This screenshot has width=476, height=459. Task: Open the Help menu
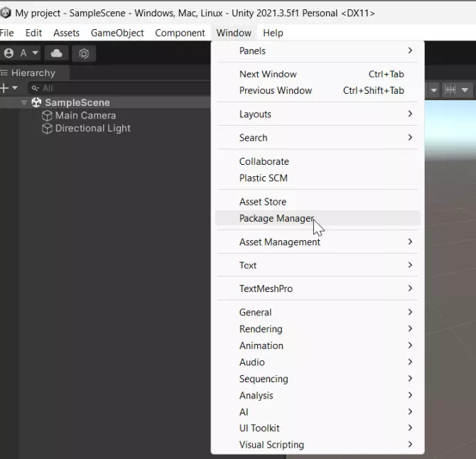coord(273,33)
